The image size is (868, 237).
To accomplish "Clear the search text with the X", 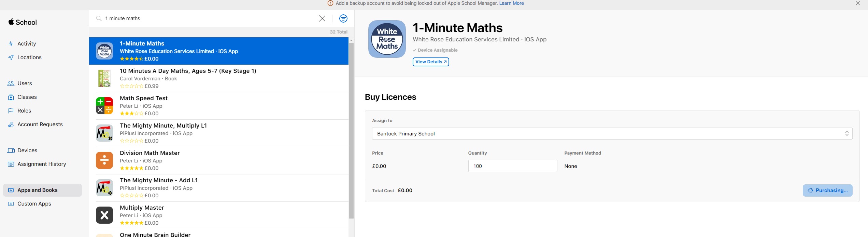I will (322, 18).
